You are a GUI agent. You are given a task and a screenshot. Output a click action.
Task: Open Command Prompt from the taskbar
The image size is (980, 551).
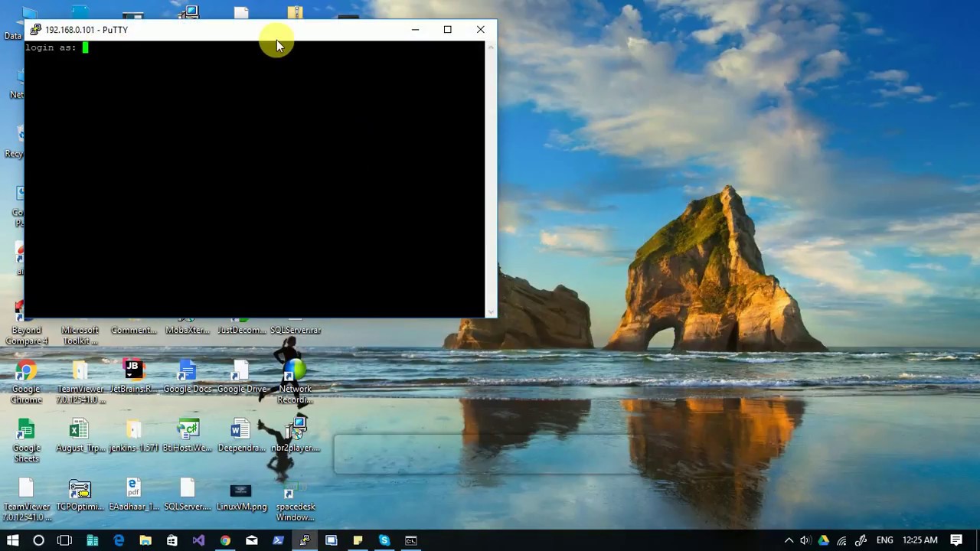point(411,540)
